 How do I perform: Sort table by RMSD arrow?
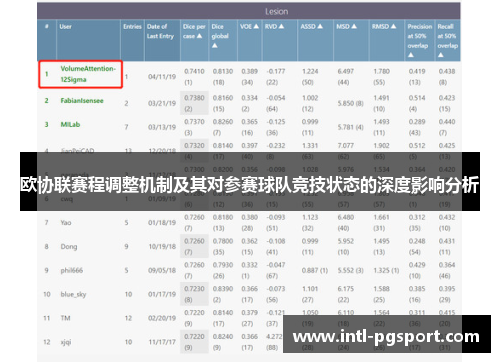(x=393, y=26)
